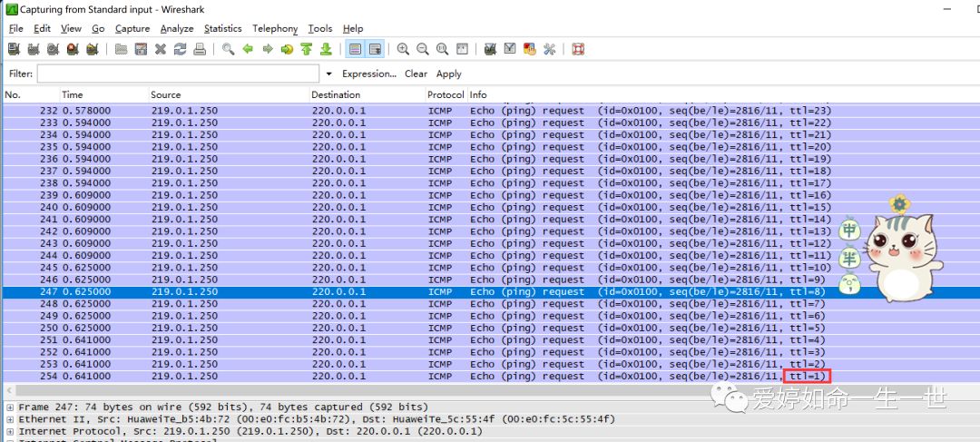Edit capture filters from toolbar
The image size is (980, 442).
click(x=491, y=49)
